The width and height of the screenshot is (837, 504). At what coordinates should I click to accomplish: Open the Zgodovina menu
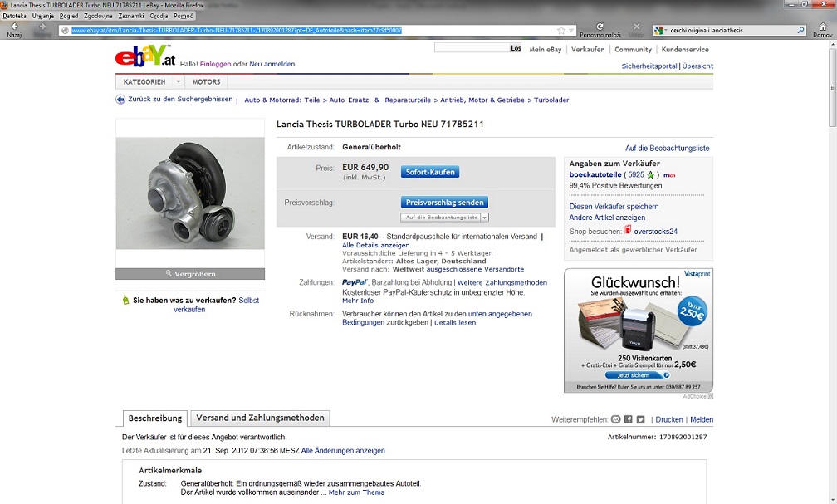pyautogui.click(x=98, y=16)
